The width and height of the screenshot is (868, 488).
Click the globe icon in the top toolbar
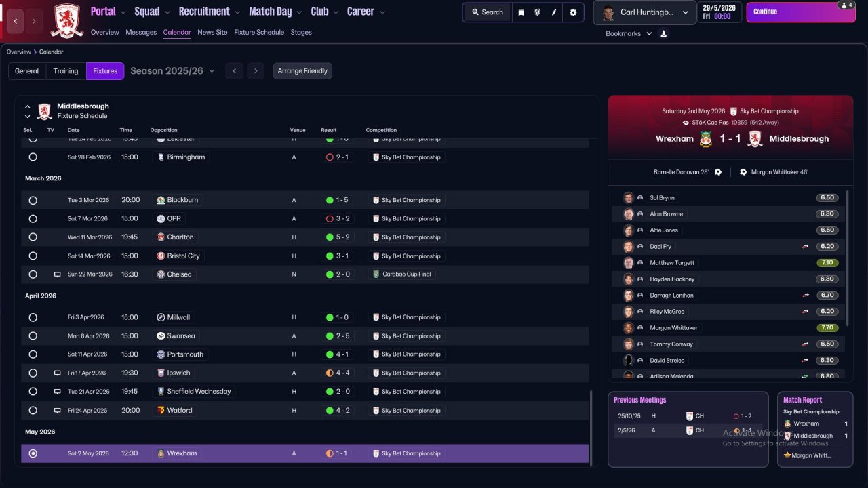tap(538, 12)
